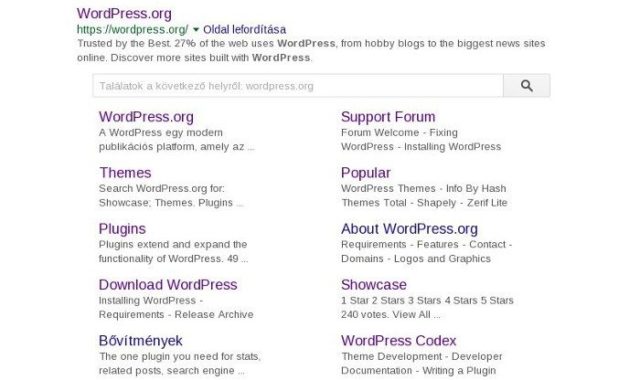
Task: Open the WordPress.org sitelink
Action: (x=146, y=117)
